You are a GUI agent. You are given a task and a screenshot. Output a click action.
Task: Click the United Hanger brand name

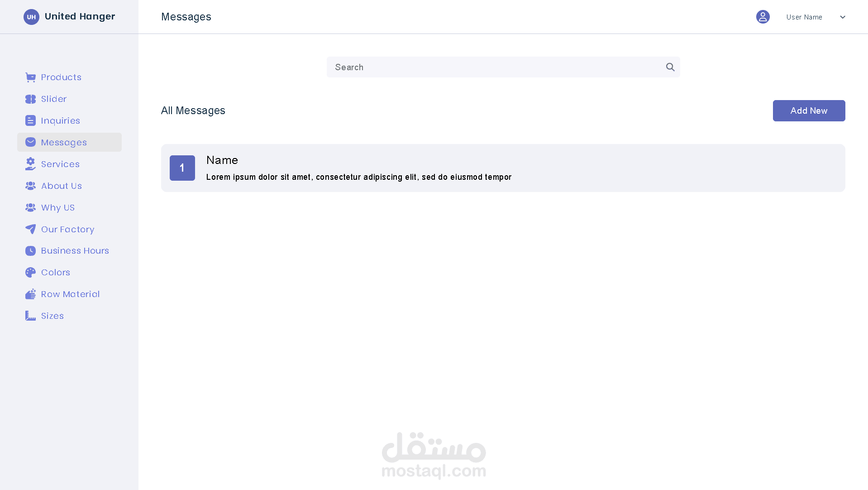point(80,16)
